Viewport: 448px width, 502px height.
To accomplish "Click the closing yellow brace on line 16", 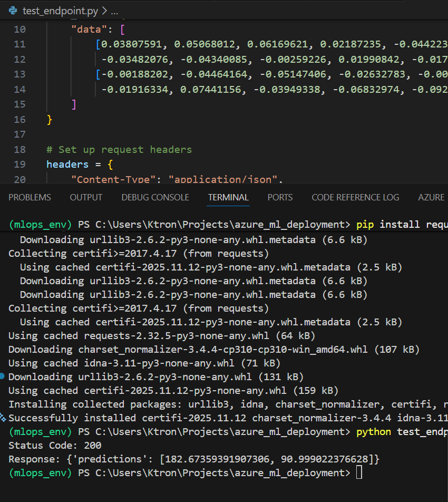I will click(x=50, y=120).
